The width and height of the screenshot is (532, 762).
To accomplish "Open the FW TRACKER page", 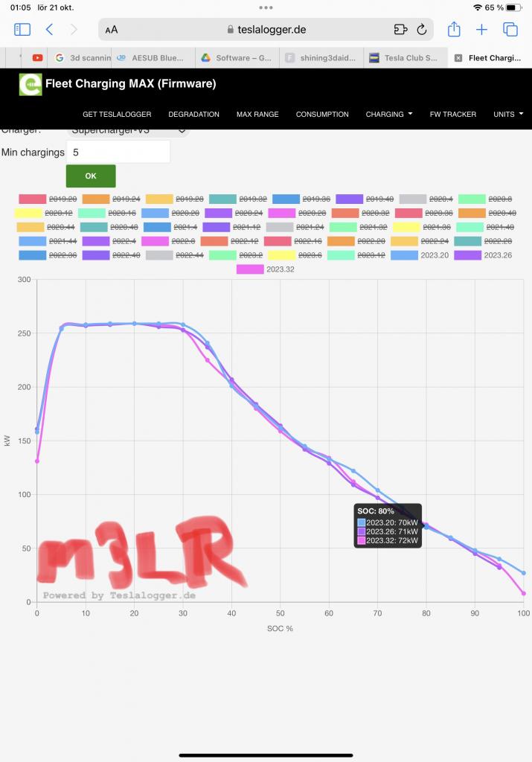I will coord(453,114).
